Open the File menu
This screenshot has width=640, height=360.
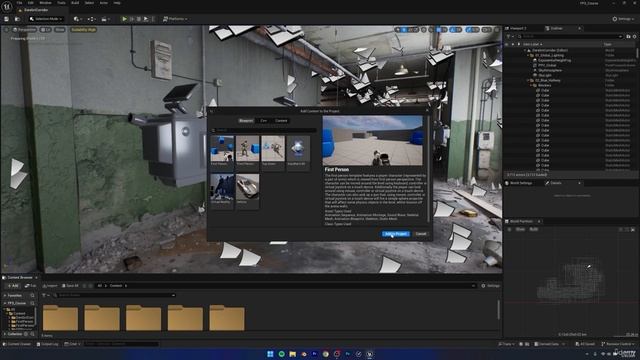pyautogui.click(x=20, y=3)
